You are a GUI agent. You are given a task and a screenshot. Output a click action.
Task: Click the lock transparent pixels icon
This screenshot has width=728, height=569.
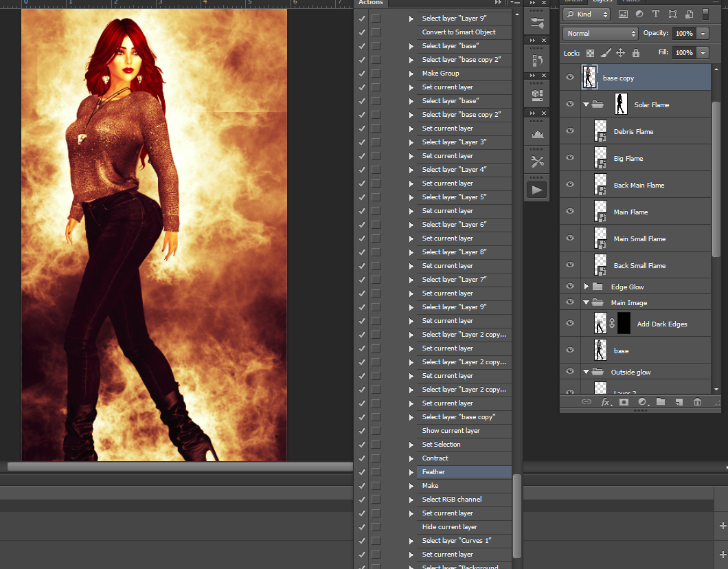point(590,53)
